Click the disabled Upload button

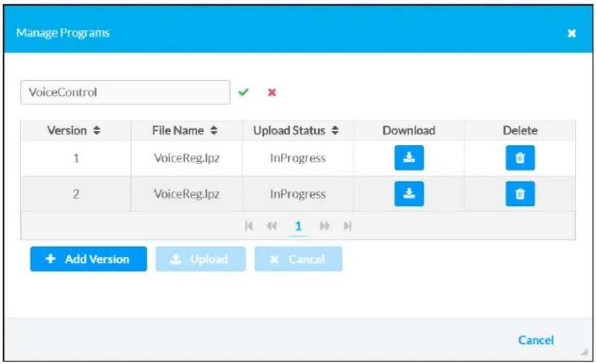(x=201, y=259)
